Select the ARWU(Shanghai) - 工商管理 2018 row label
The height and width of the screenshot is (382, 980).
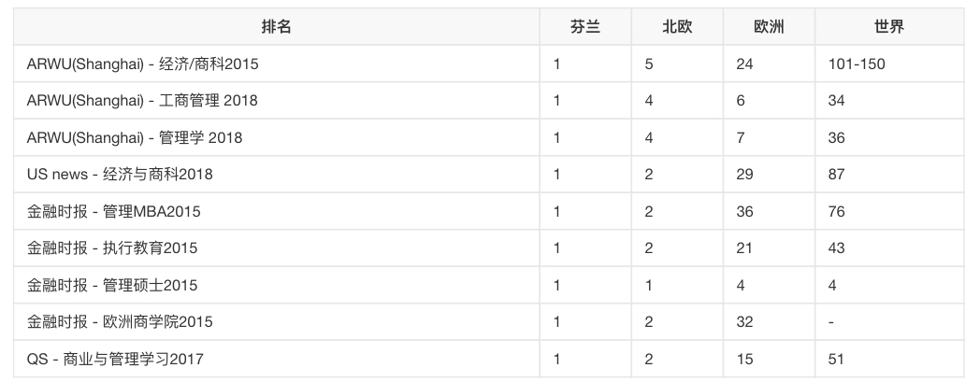click(x=142, y=101)
